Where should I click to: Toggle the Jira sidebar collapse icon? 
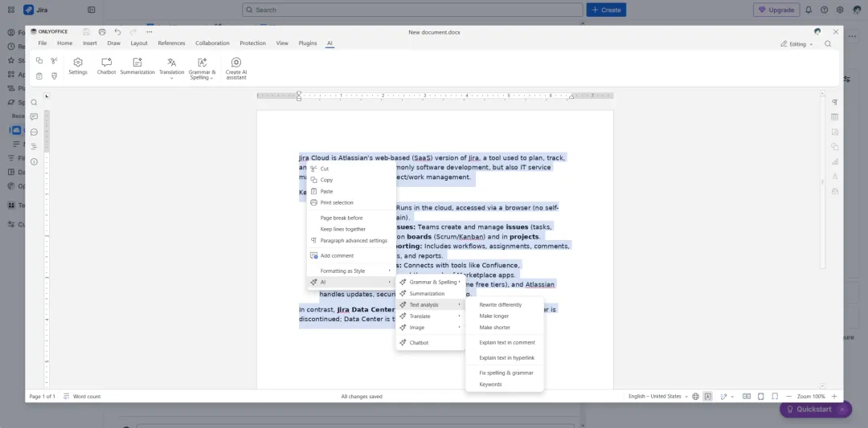click(x=92, y=10)
